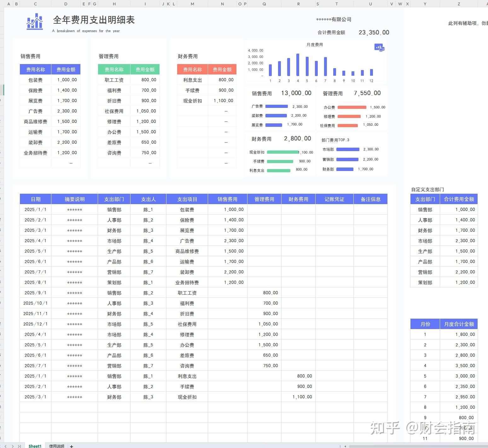
Task: Click the red 费用金额 header in 财务费用
Action: (222, 69)
